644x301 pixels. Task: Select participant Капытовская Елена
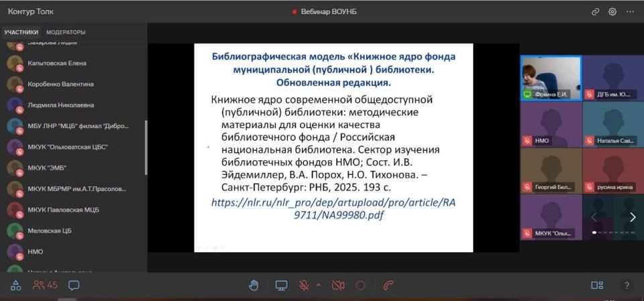click(73, 63)
